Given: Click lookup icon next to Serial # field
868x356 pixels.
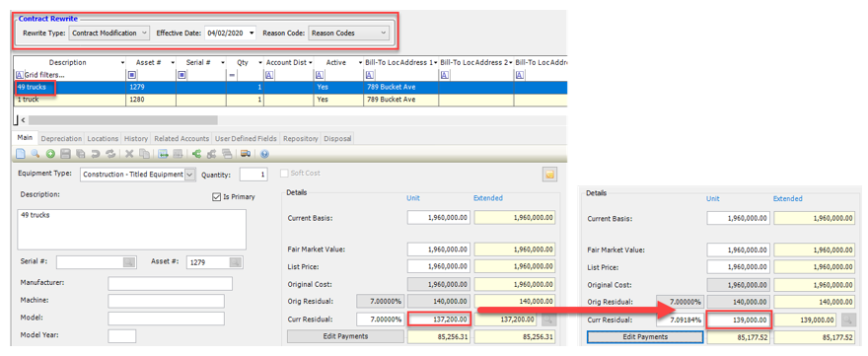Looking at the screenshot, I should [128, 262].
